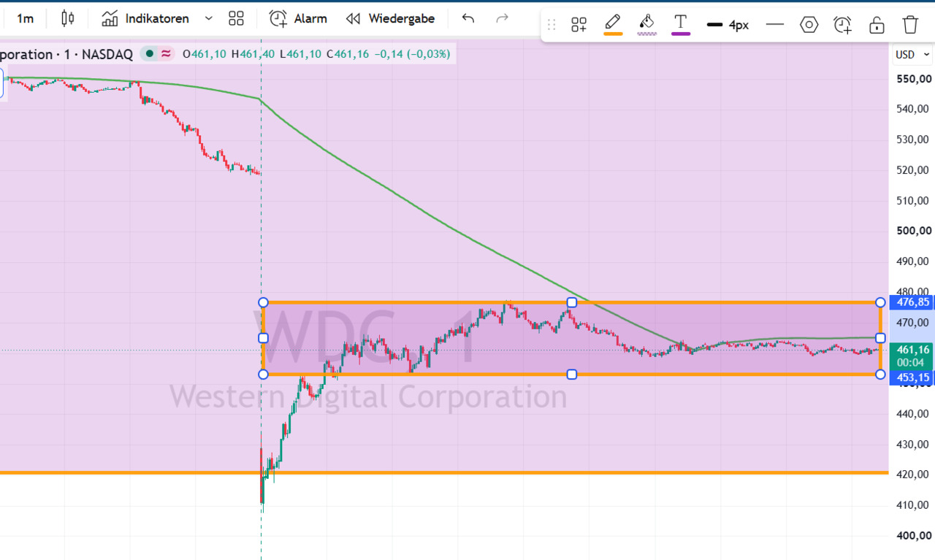Click the open value O461,10
Viewport: 935px width, 560px height.
coord(205,53)
